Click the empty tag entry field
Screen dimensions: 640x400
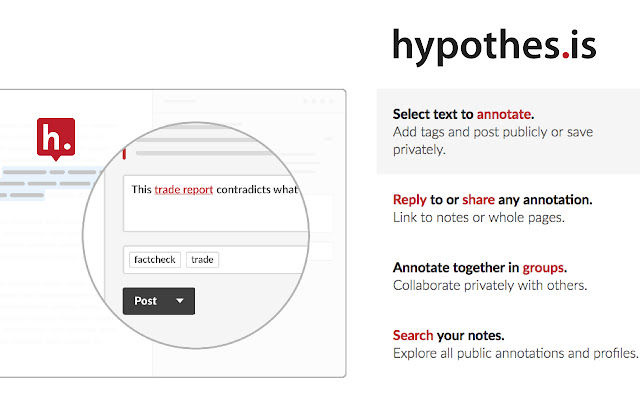click(x=265, y=260)
